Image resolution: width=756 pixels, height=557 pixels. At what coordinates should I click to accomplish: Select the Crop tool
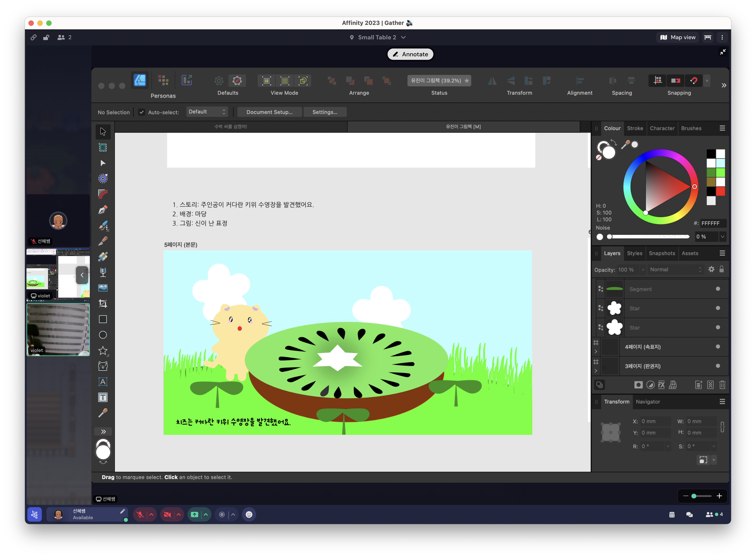coord(103,304)
